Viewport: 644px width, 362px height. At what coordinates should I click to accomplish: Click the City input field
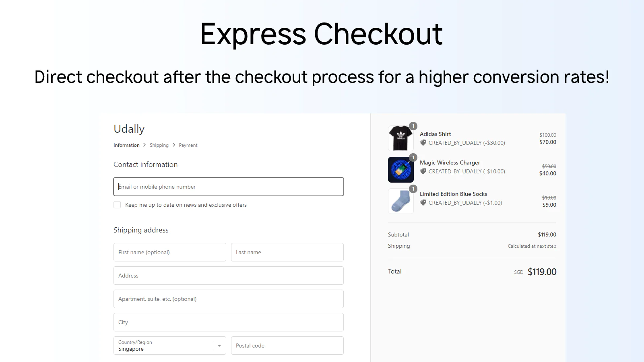click(x=229, y=322)
